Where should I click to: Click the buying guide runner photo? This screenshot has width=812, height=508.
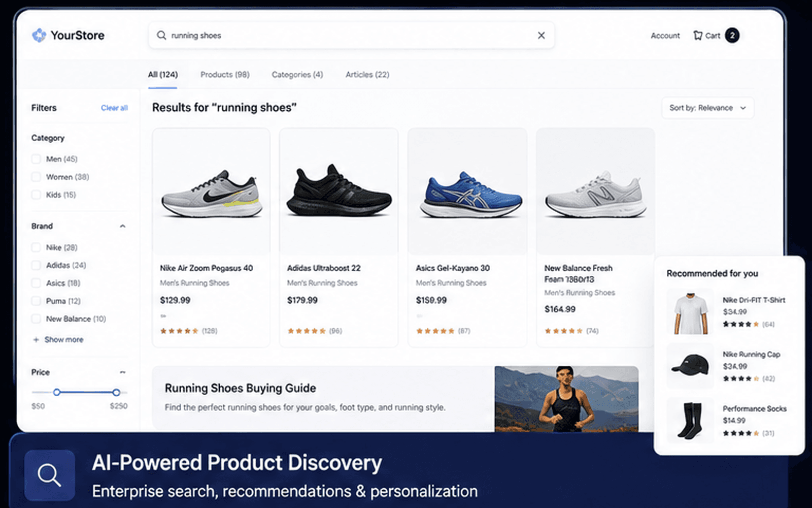pyautogui.click(x=566, y=399)
